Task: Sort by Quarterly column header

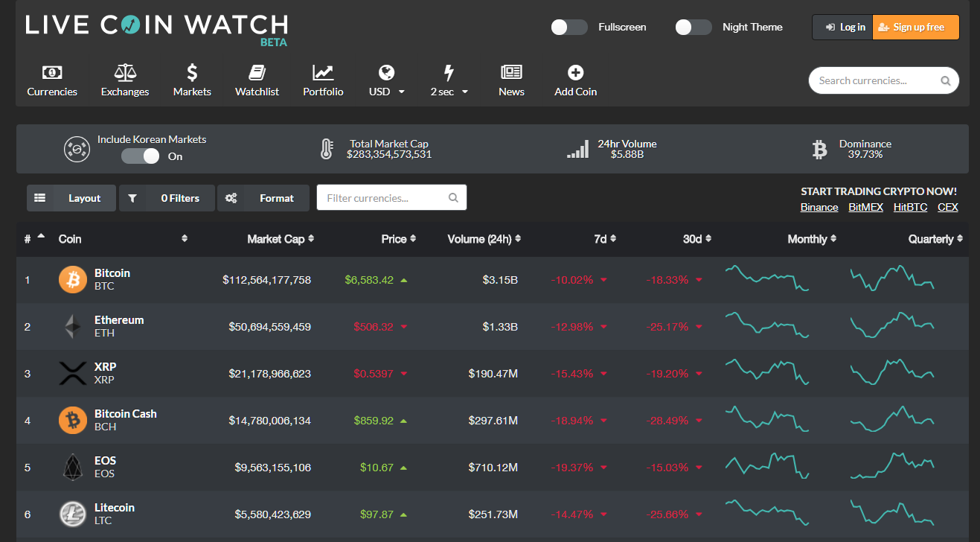Action: tap(935, 239)
